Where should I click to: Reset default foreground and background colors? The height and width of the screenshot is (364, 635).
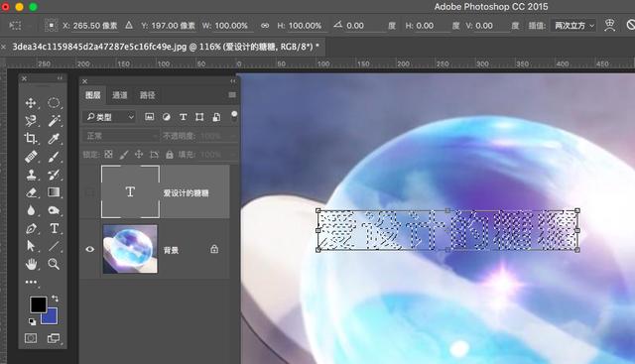coord(32,322)
